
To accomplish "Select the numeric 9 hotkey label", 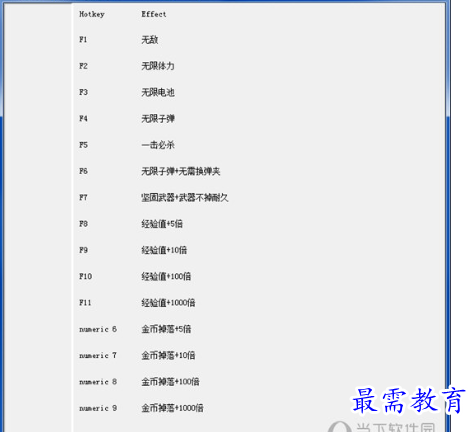I will point(98,408).
